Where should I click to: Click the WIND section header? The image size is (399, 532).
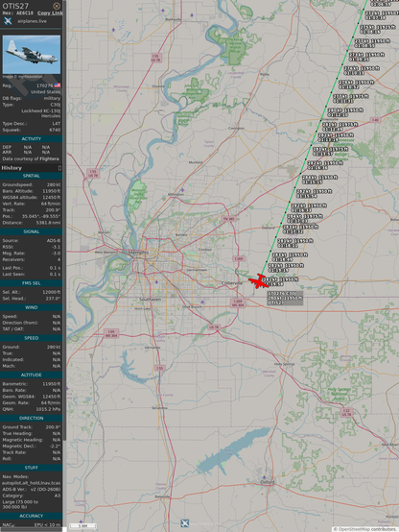point(32,307)
